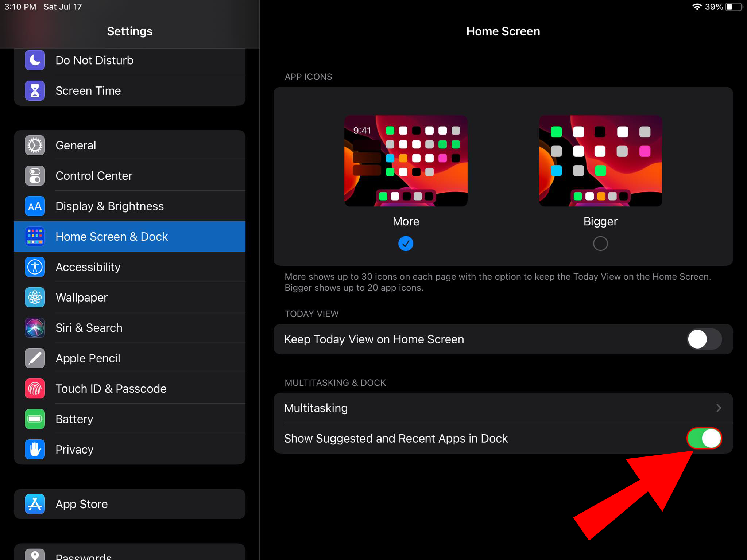
Task: Tap the Bigger layout preview thumbnail
Action: pyautogui.click(x=600, y=161)
